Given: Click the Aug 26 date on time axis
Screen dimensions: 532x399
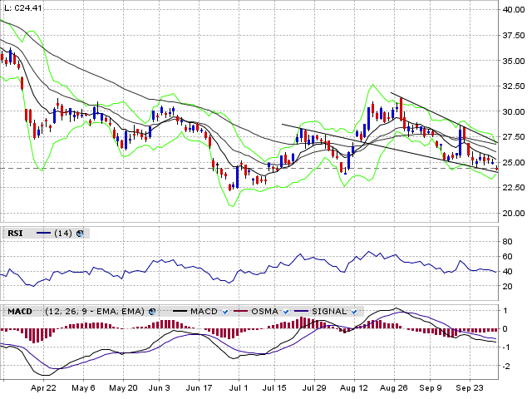Looking at the screenshot, I should [x=392, y=387].
